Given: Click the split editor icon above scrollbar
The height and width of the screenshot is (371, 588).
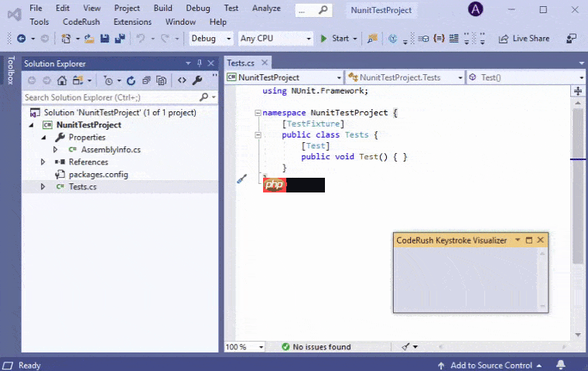Looking at the screenshot, I should coord(578,90).
